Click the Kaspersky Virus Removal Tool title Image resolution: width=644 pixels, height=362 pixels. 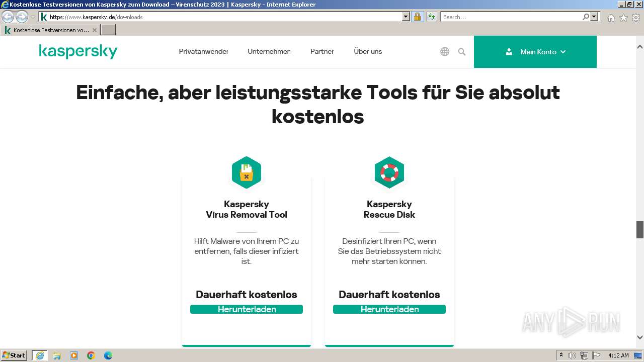tap(247, 209)
